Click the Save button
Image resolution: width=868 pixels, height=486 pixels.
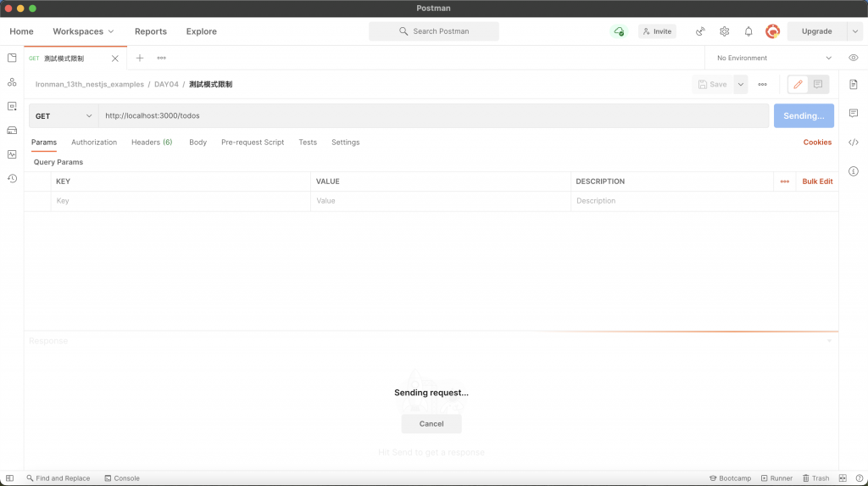pyautogui.click(x=712, y=84)
